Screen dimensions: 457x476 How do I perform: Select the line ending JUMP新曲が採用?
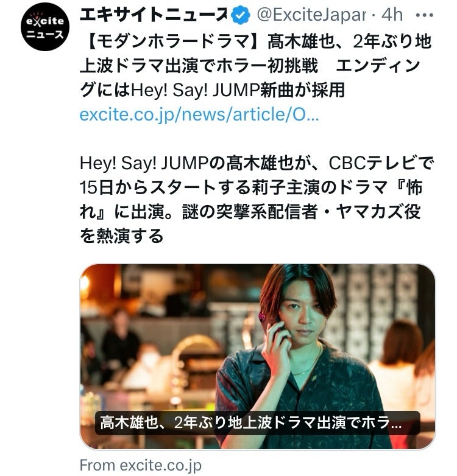coord(212,90)
